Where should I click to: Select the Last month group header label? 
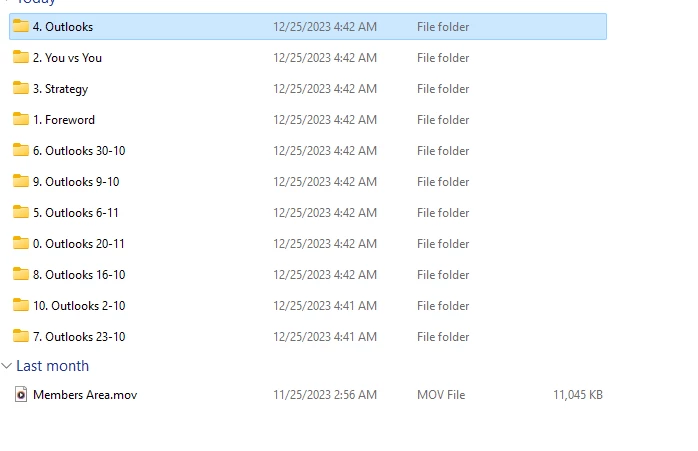pos(52,366)
